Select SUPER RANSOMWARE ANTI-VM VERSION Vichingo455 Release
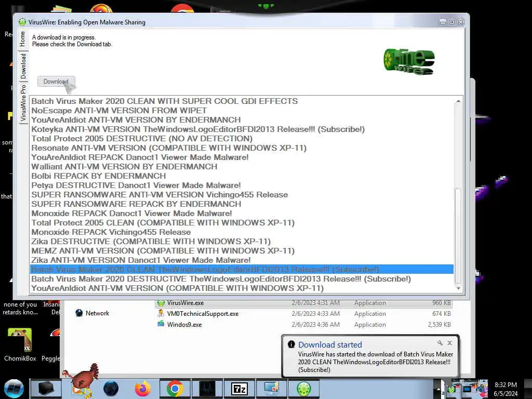The height and width of the screenshot is (399, 532). (242, 195)
